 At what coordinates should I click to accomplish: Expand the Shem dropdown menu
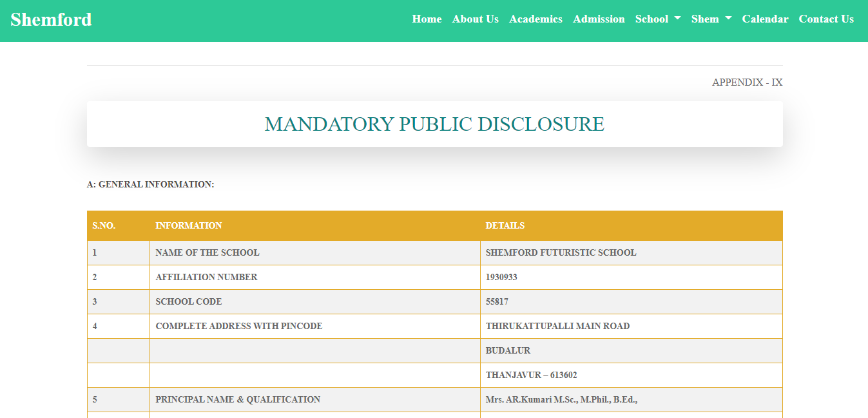point(711,19)
